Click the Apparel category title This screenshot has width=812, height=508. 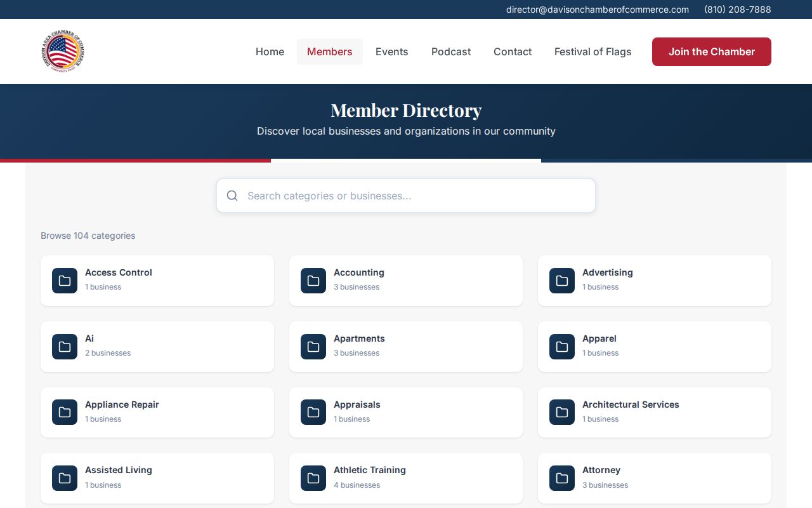click(x=599, y=338)
